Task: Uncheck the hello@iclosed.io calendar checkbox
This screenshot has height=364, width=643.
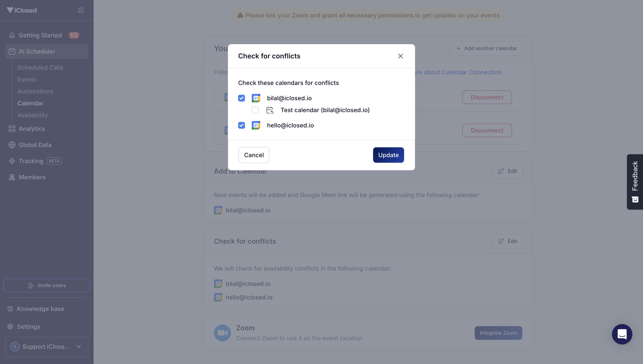Action: point(241,125)
